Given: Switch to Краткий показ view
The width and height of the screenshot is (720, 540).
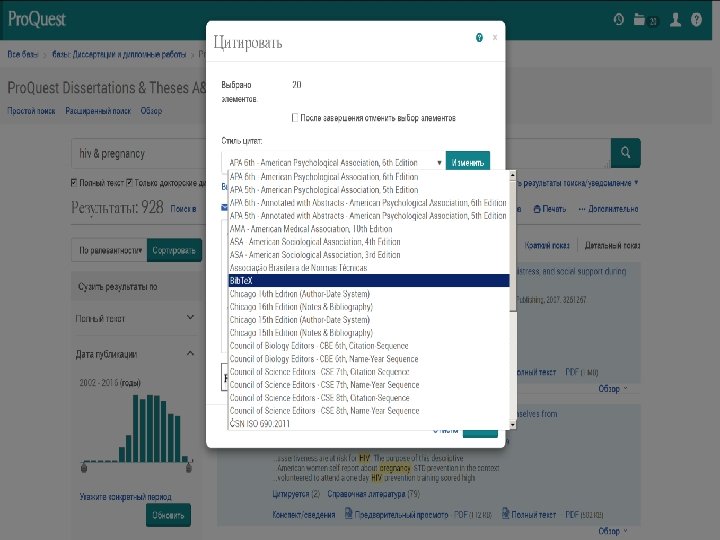Looking at the screenshot, I should (x=547, y=245).
